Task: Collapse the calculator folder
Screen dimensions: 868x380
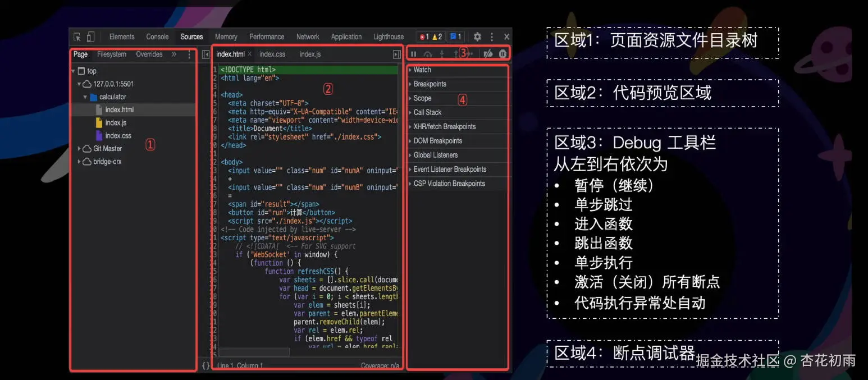Action: [85, 97]
